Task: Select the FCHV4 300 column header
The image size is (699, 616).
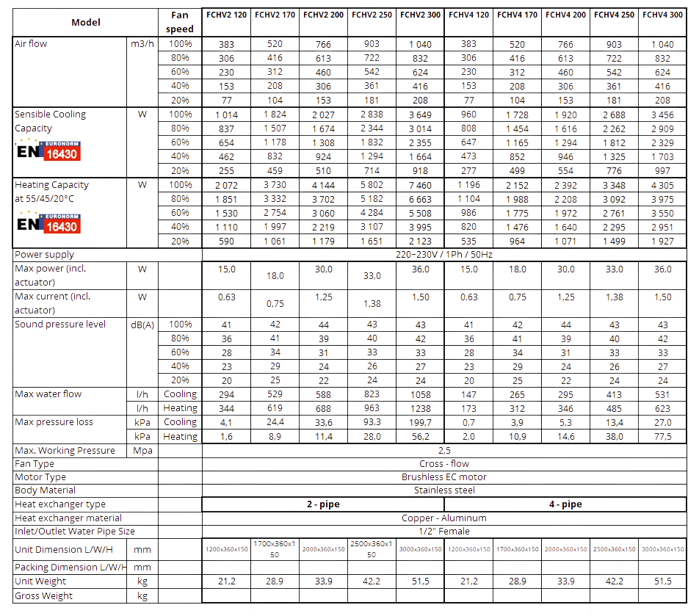Action: point(663,15)
